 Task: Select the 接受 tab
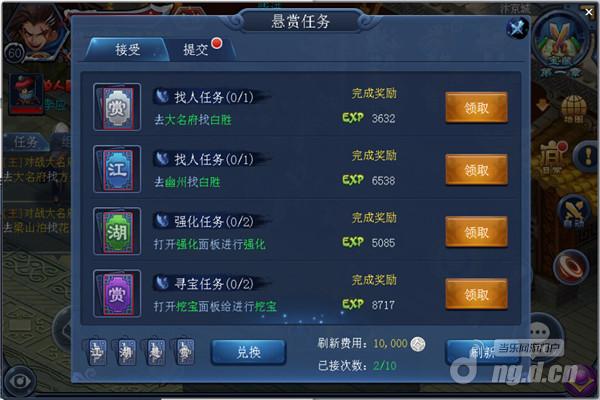click(127, 49)
